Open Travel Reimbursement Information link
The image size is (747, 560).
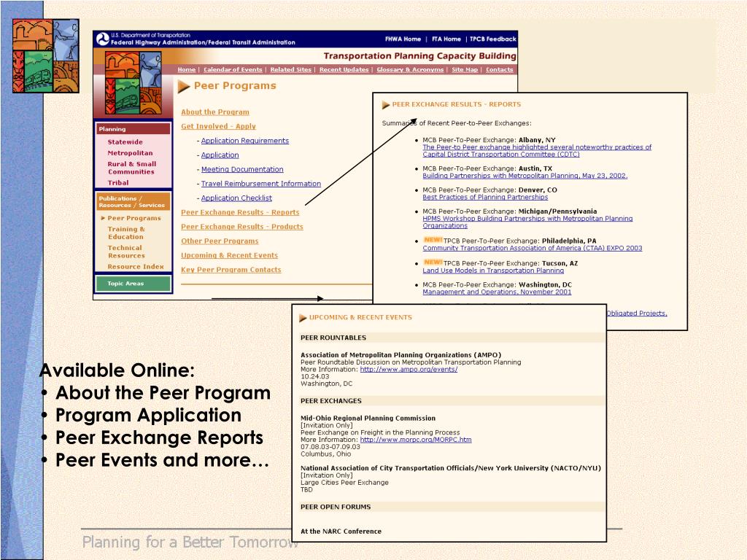[x=260, y=183]
